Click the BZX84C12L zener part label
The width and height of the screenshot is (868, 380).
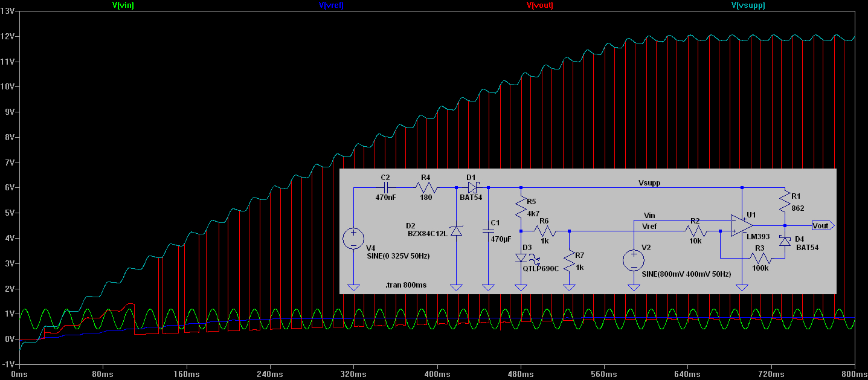pyautogui.click(x=428, y=234)
